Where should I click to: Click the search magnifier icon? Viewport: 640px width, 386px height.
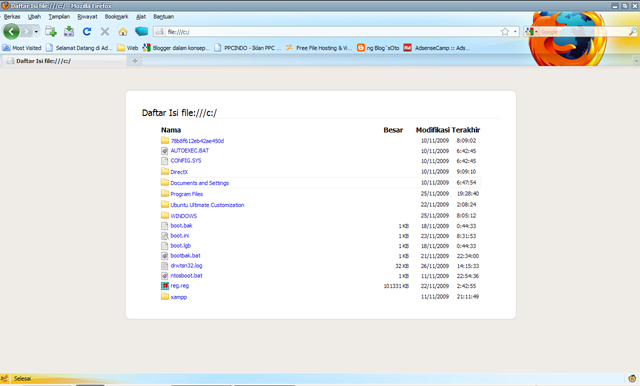pyautogui.click(x=633, y=32)
